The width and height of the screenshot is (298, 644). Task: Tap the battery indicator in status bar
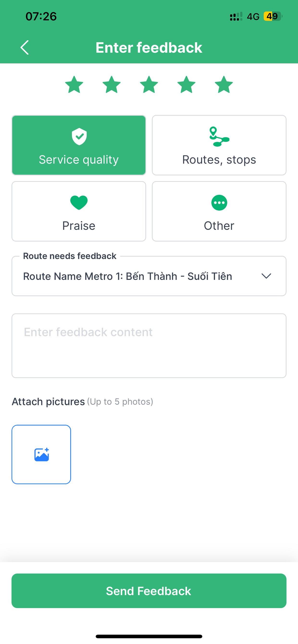[x=273, y=17]
